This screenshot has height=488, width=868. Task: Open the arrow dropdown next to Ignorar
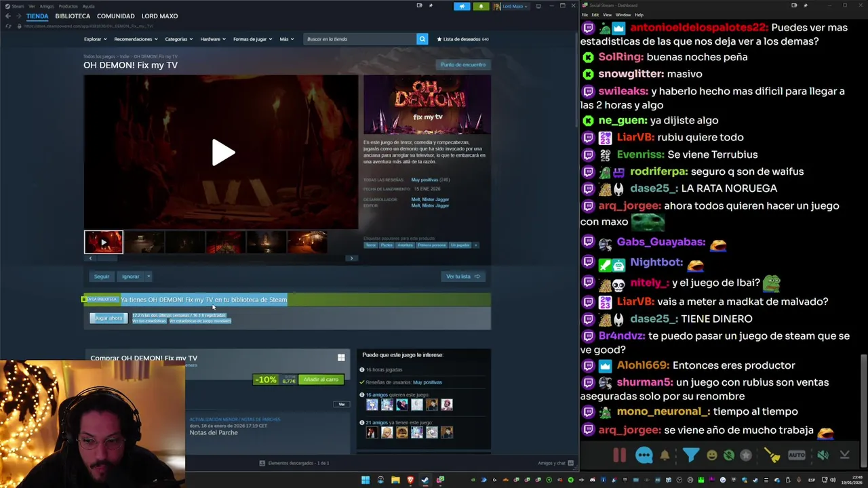click(x=149, y=277)
